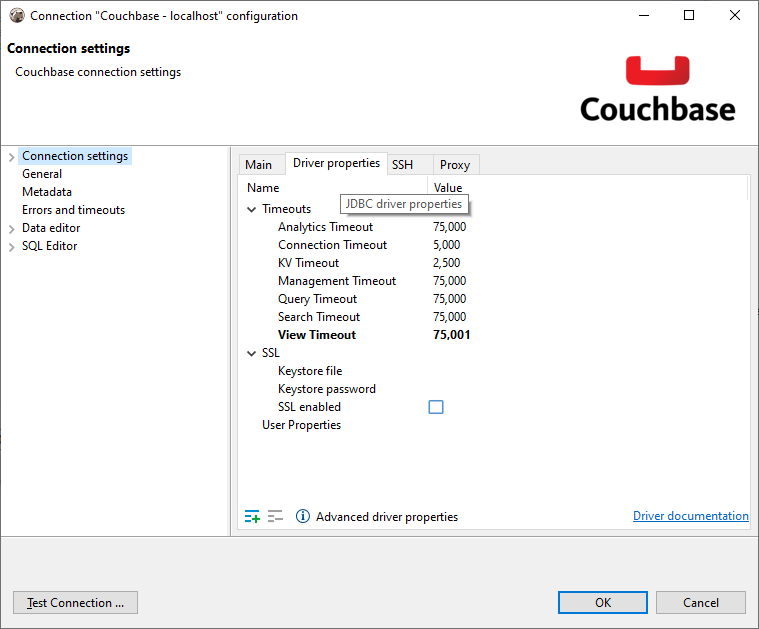The image size is (759, 629).
Task: Select the SSL group label
Action: pos(271,353)
